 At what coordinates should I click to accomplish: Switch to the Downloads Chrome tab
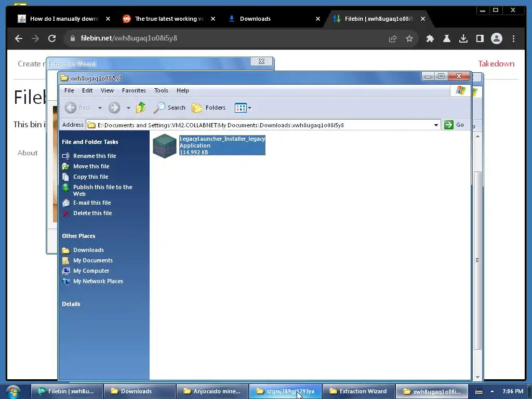pos(273,19)
